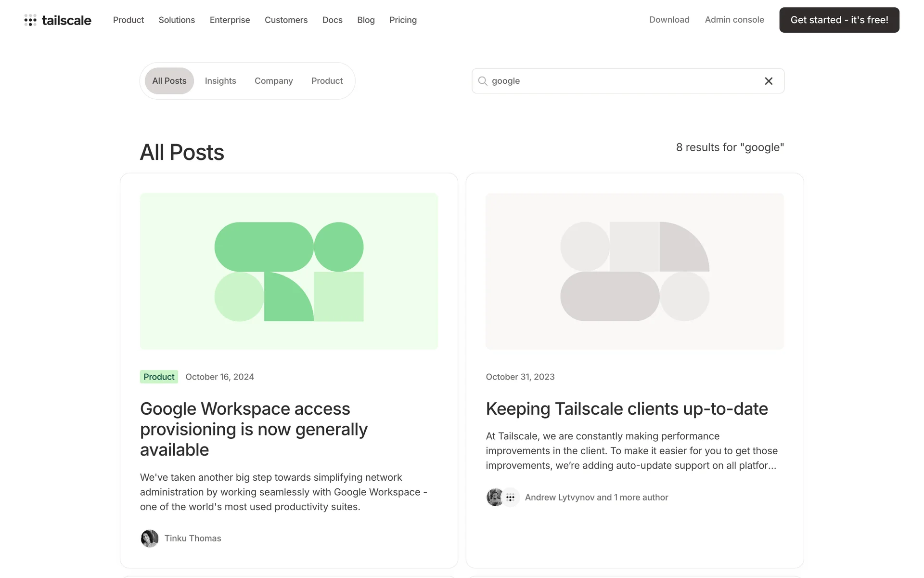The width and height of the screenshot is (924, 578).
Task: Open the Docs navigation item
Action: coord(332,20)
